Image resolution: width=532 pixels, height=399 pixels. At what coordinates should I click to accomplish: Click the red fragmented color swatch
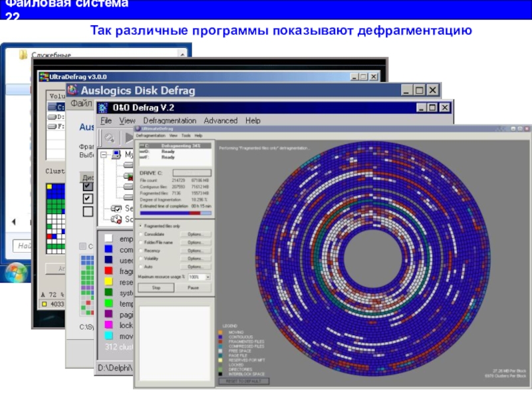click(108, 271)
